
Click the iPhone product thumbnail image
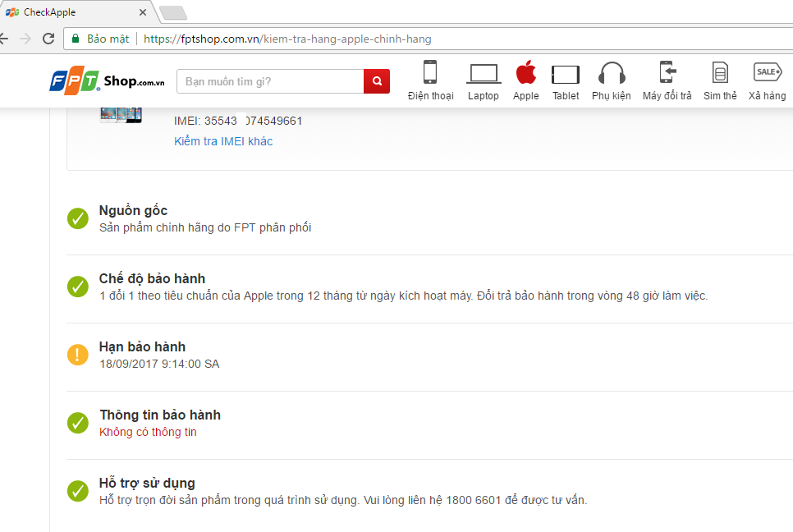click(121, 115)
